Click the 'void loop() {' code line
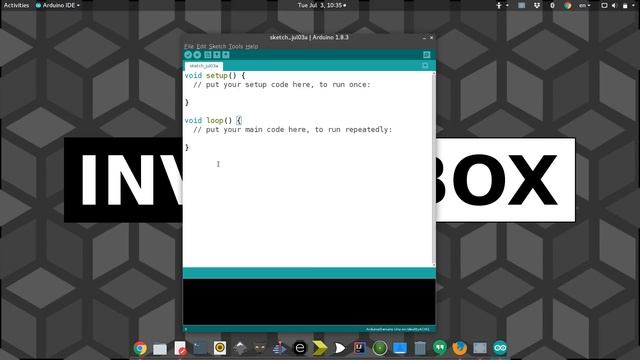Image resolution: width=640 pixels, height=360 pixels. pyautogui.click(x=213, y=120)
